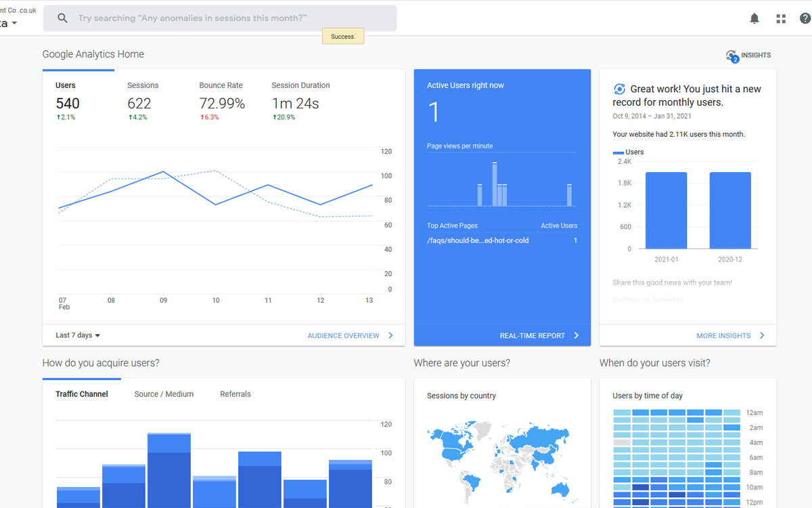Click the 1m 24s duration value
Image resolution: width=812 pixels, height=508 pixels.
coord(295,104)
